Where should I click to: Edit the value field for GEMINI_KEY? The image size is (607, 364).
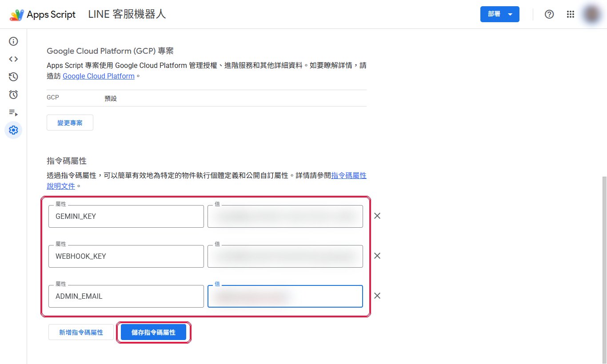tap(285, 217)
